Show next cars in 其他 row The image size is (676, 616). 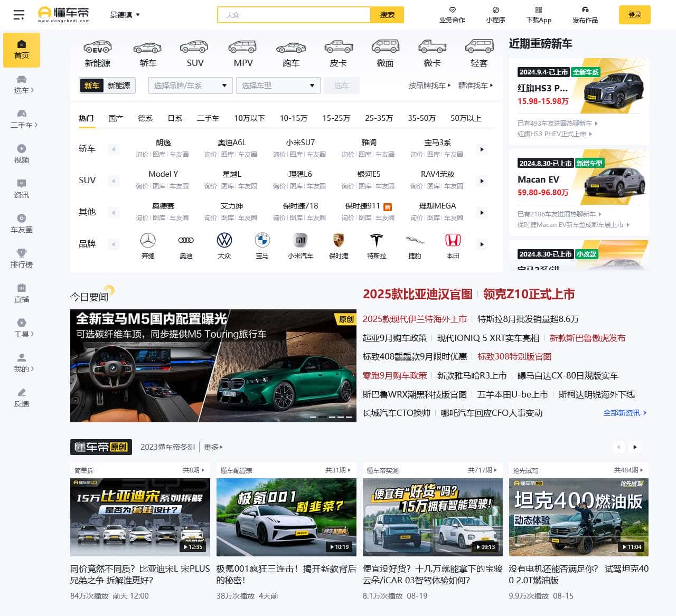click(482, 213)
